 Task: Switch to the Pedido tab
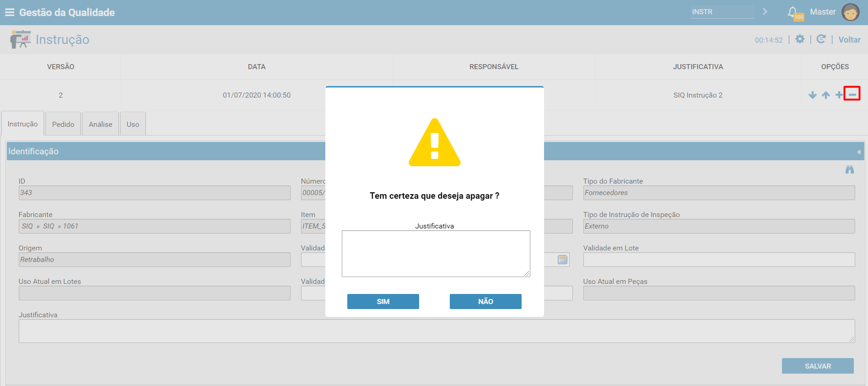(x=63, y=124)
